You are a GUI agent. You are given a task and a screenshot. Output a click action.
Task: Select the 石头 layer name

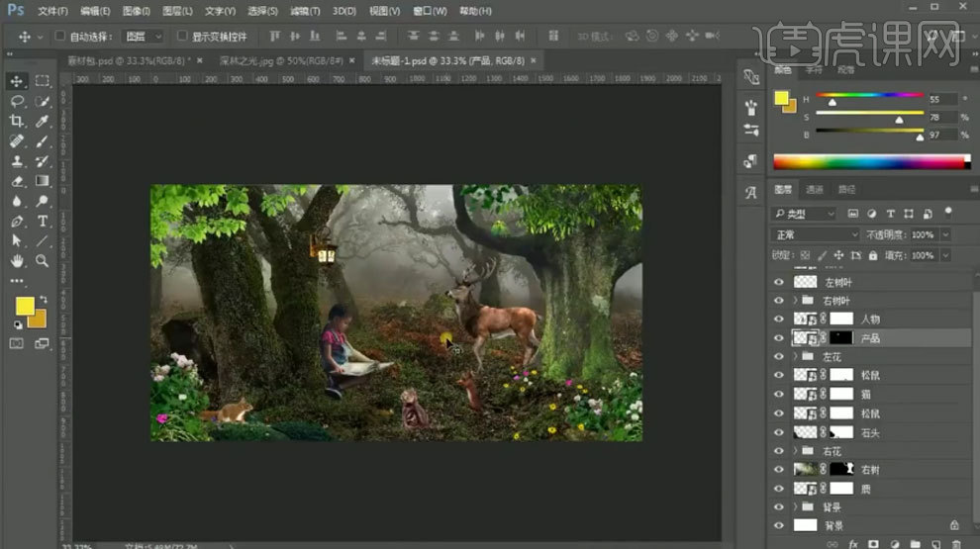(x=870, y=432)
